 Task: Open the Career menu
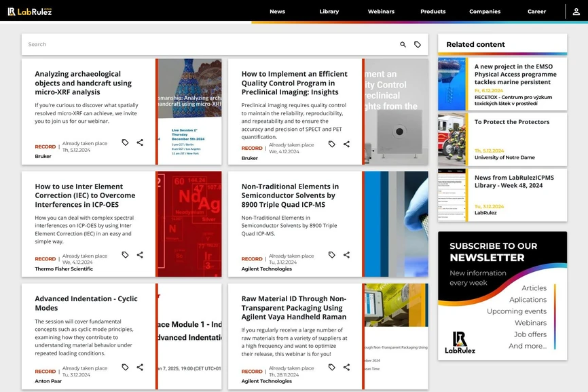tap(536, 12)
